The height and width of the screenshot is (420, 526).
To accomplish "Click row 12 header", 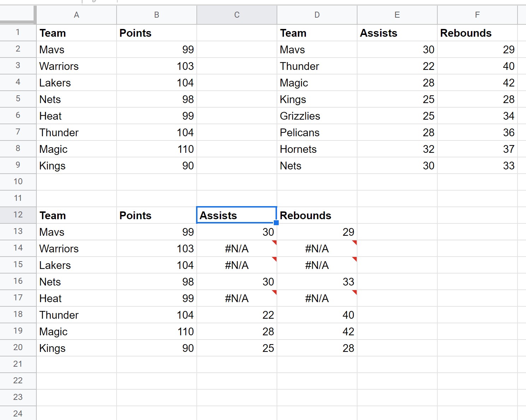I will (x=18, y=215).
